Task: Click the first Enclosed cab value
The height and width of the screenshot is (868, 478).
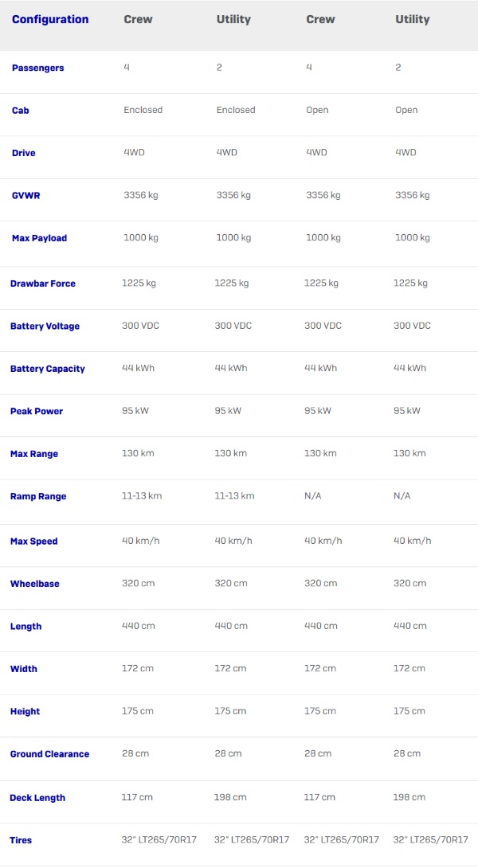Action: click(x=143, y=110)
